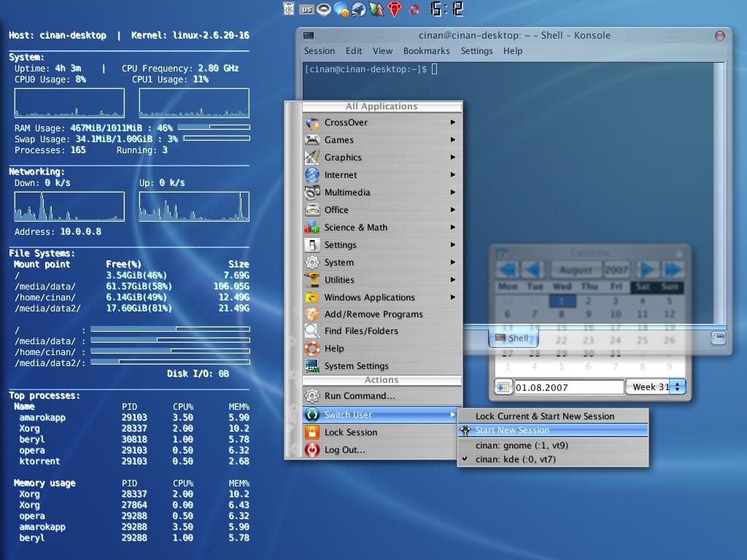747x560 pixels.
Task: Click the Windows Applications folder icon
Action: 312,297
